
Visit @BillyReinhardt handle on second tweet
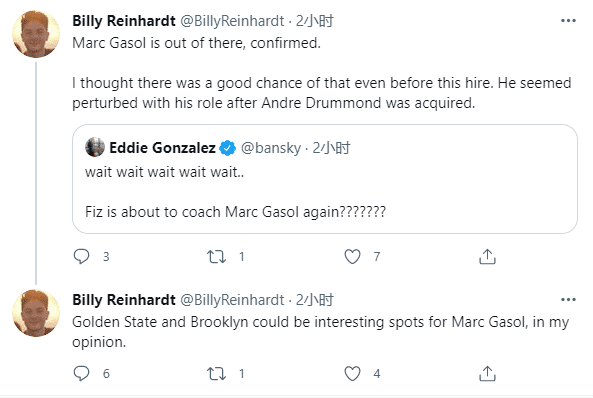(232, 300)
